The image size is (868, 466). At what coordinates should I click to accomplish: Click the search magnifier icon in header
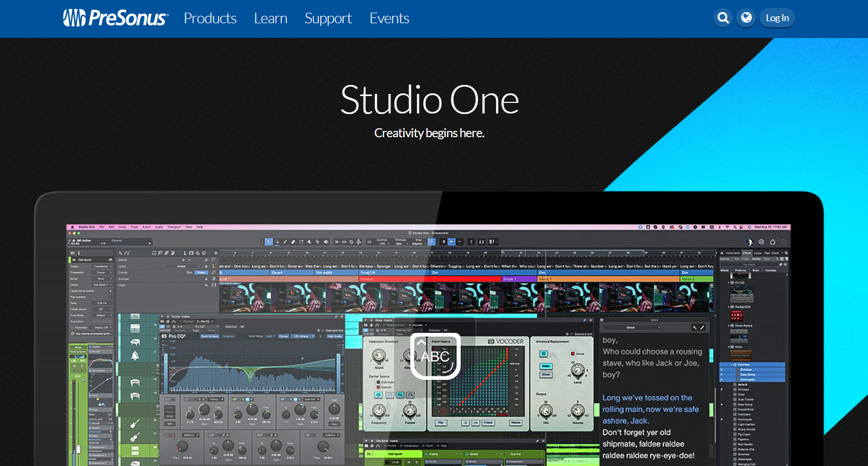723,18
